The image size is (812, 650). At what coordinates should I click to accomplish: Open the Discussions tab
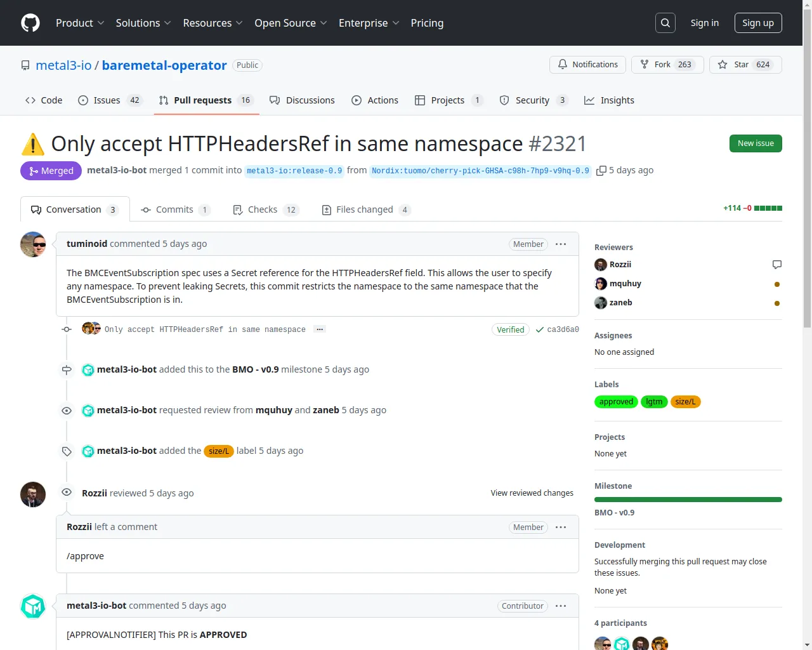pos(302,100)
